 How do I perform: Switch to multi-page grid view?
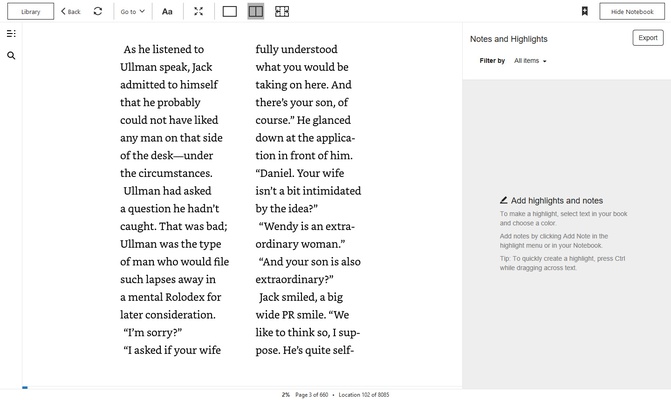pos(282,12)
